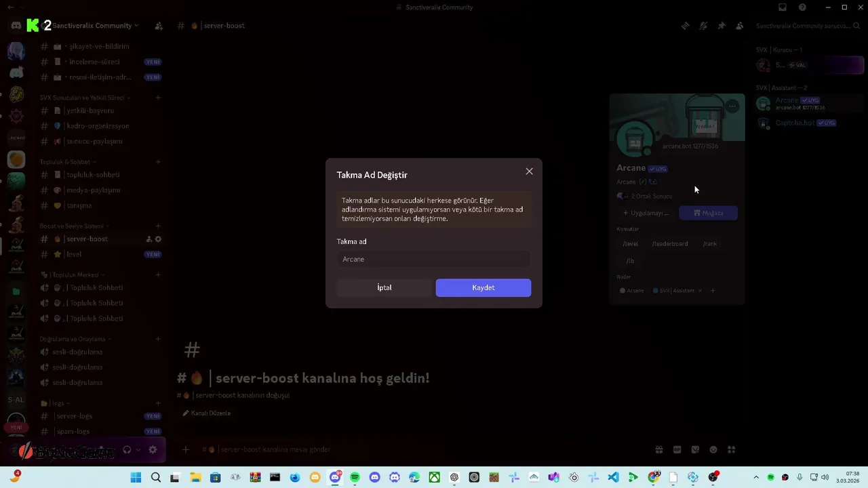Open the şikayet-ve-bildirim channel
This screenshot has width=868, height=488.
[x=100, y=46]
